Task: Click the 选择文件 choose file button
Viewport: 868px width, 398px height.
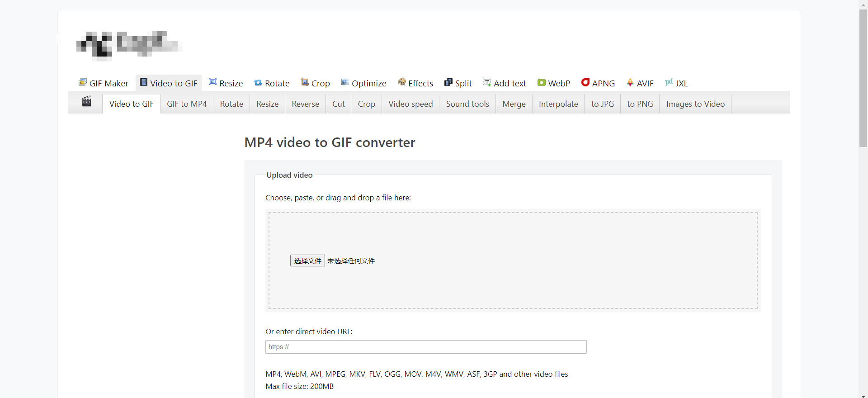Action: coord(307,261)
